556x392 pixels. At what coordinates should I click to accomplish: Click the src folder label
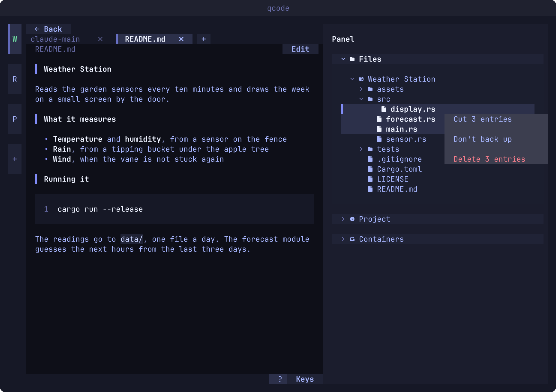pos(384,99)
